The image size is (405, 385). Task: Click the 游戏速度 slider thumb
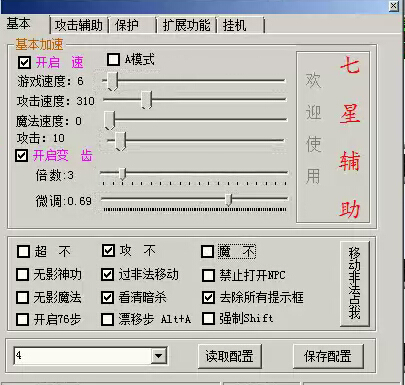click(x=112, y=81)
